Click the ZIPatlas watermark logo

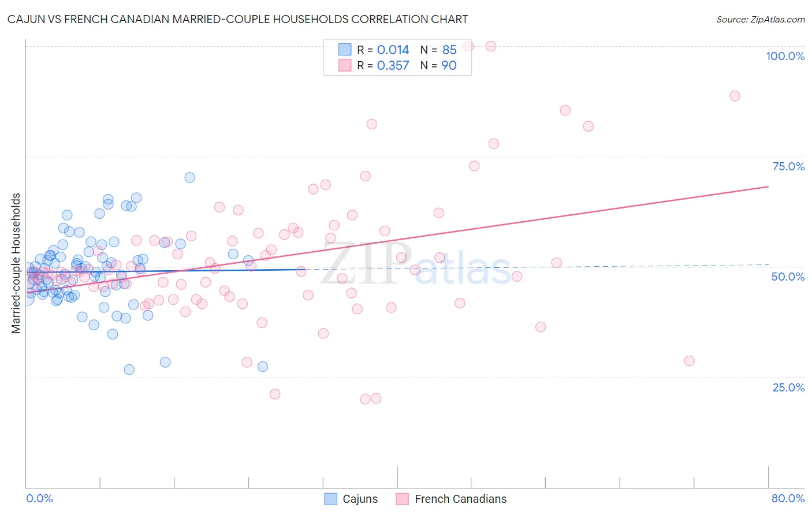point(416,263)
